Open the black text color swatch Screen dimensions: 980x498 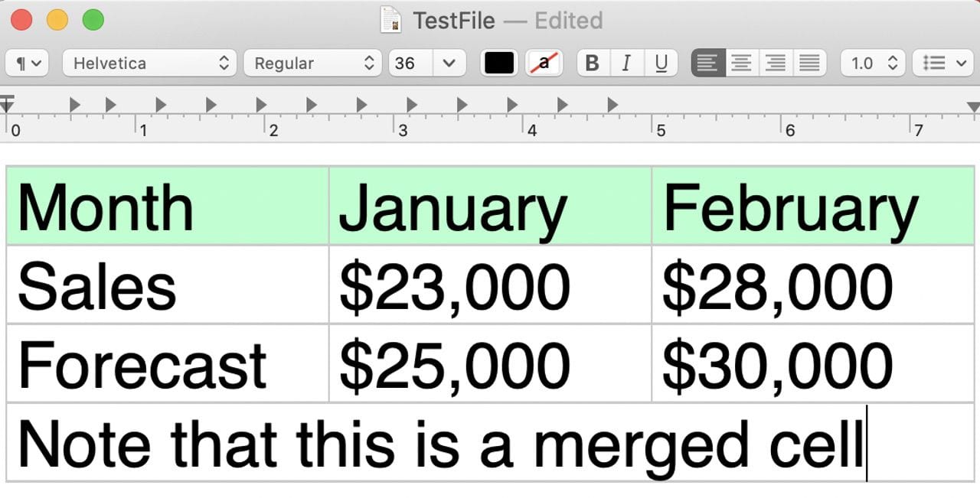tap(499, 63)
